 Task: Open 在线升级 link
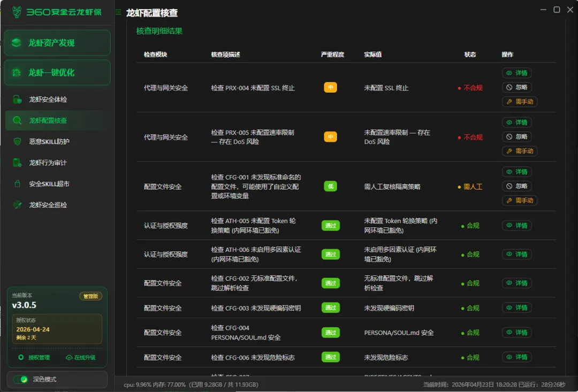pos(81,357)
